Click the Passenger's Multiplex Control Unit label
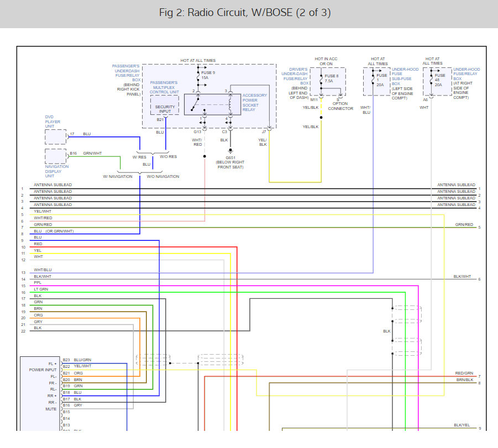Screen dimensions: 498x448 [165, 87]
